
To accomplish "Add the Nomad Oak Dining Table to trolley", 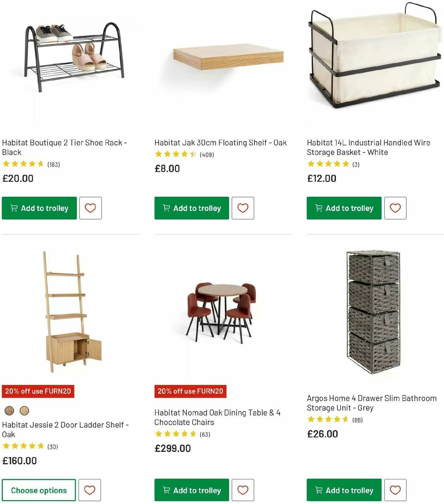I will 191,490.
